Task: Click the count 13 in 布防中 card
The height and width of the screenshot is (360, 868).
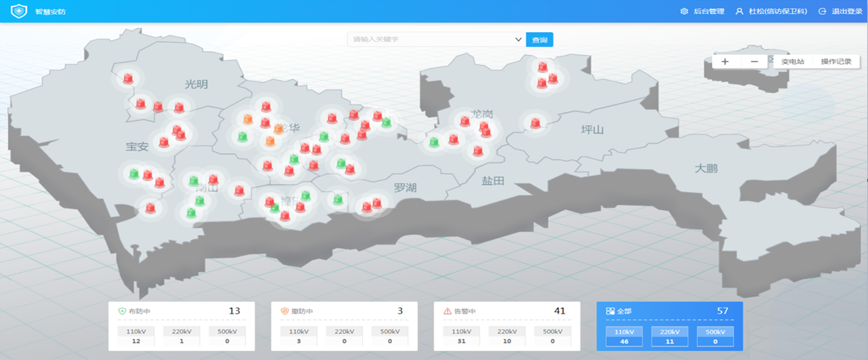Action: coord(235,311)
